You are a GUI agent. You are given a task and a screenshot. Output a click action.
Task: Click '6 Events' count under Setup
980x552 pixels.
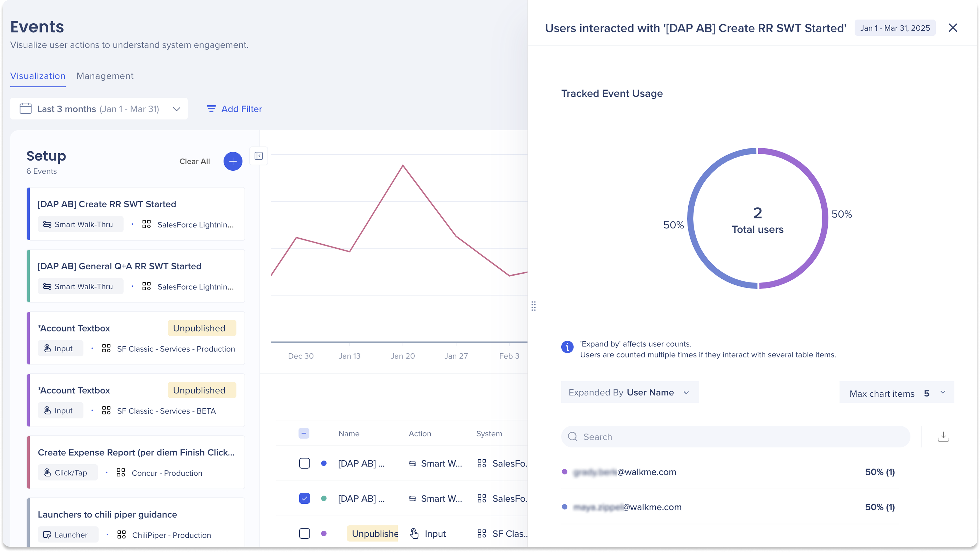pyautogui.click(x=42, y=171)
